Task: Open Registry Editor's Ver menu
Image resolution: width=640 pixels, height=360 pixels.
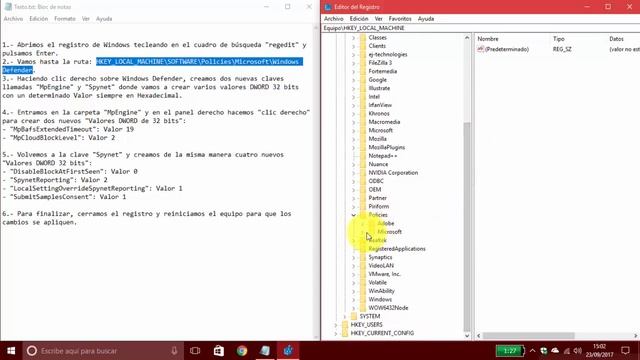Action: point(378,19)
